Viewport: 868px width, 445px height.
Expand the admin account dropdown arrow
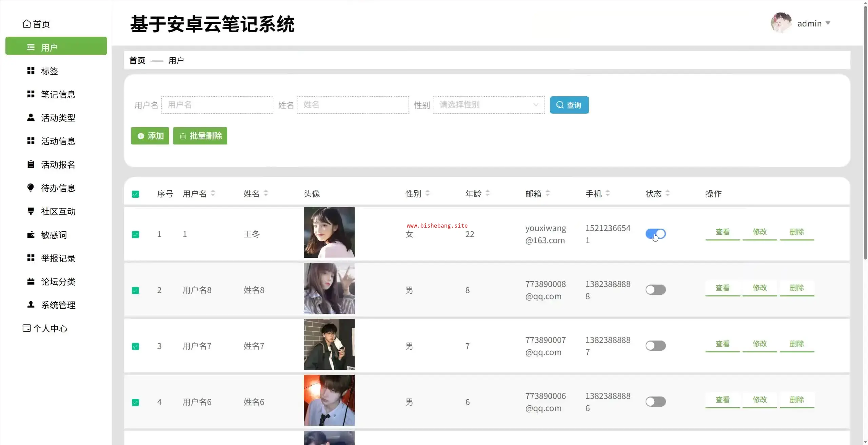(x=828, y=23)
